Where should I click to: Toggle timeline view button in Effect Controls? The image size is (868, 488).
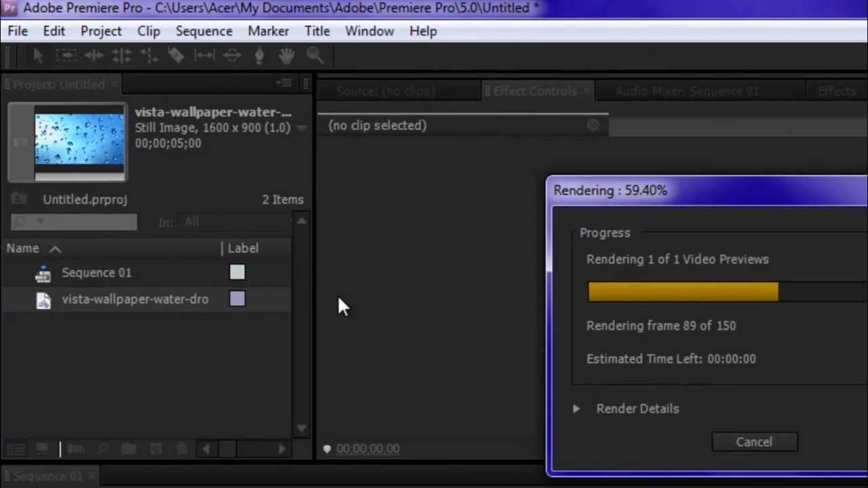pos(593,125)
